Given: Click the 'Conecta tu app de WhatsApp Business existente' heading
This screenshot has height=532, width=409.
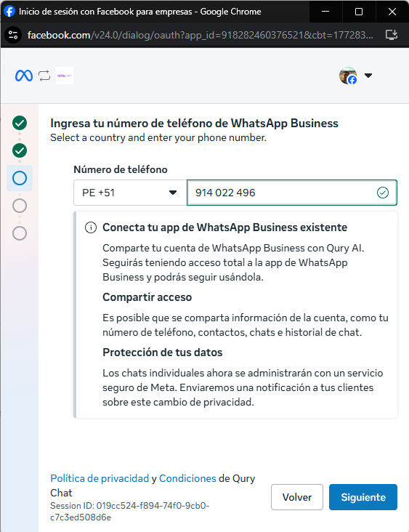Looking at the screenshot, I should (x=225, y=227).
